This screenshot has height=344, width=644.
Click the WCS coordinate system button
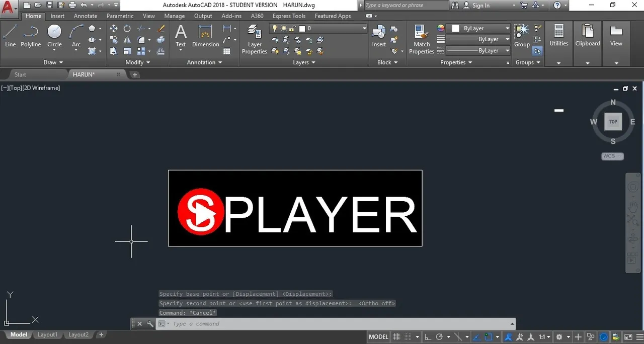(x=613, y=156)
